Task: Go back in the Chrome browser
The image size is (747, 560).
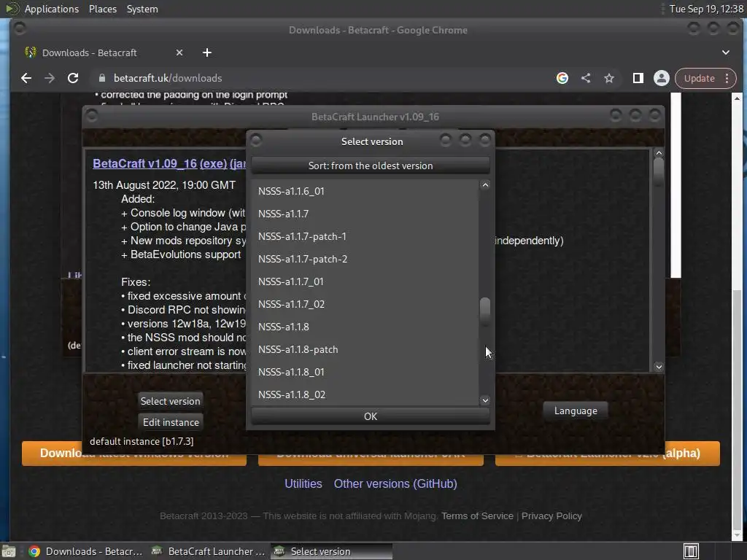Action: click(x=26, y=78)
